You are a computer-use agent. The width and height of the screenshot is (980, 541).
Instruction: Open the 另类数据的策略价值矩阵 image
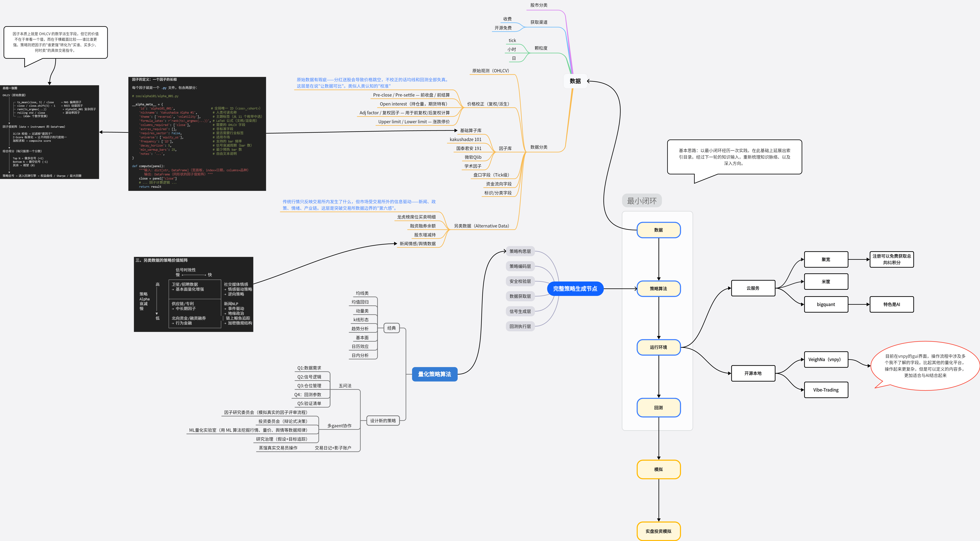coord(194,294)
